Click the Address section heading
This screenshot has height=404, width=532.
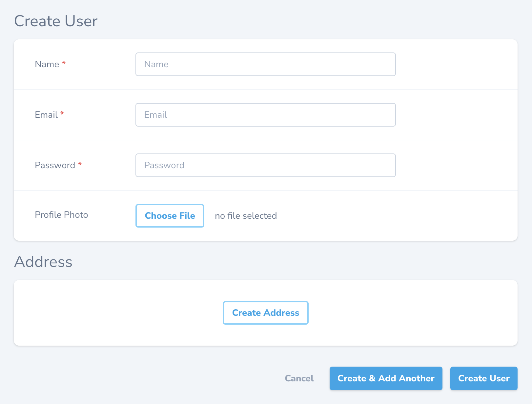(x=43, y=262)
